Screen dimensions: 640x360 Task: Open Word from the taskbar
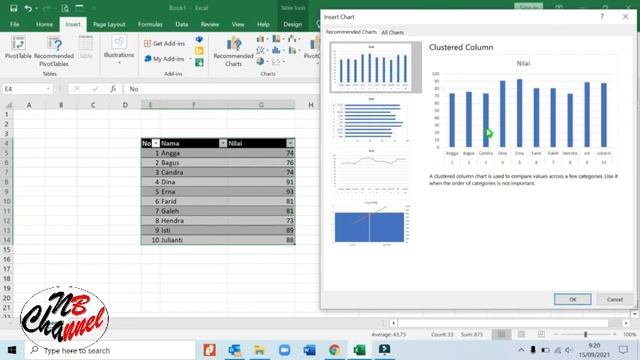tap(309, 350)
